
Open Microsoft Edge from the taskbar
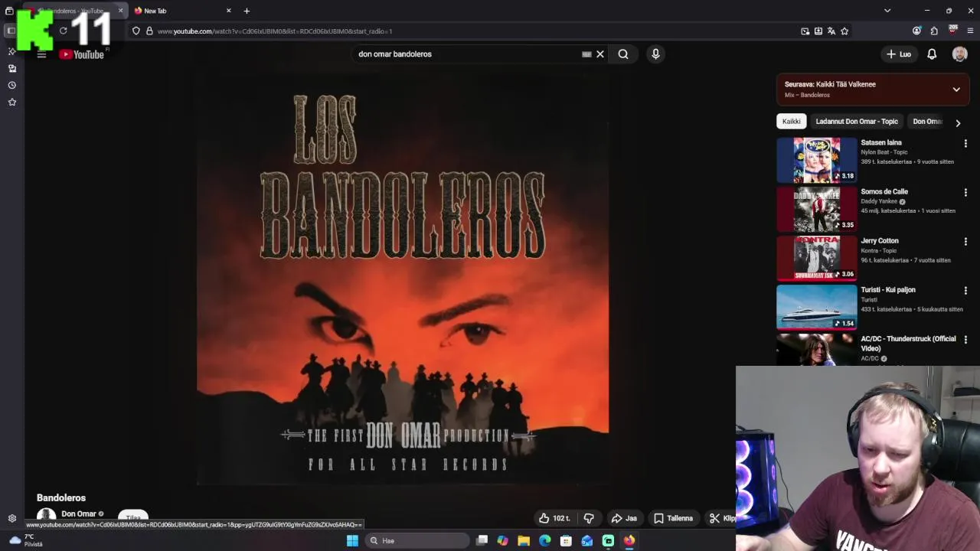(x=544, y=540)
